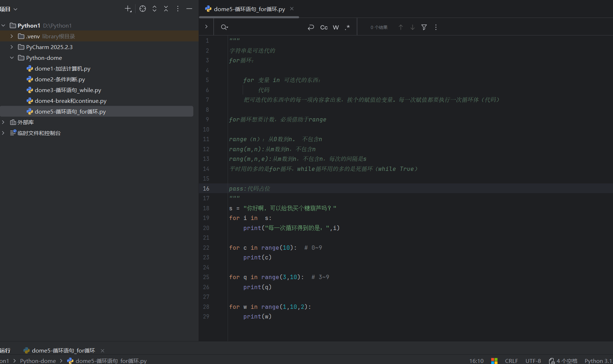Click the colorful Windows status icon
Viewport: 613px width, 364px height.
(494, 361)
